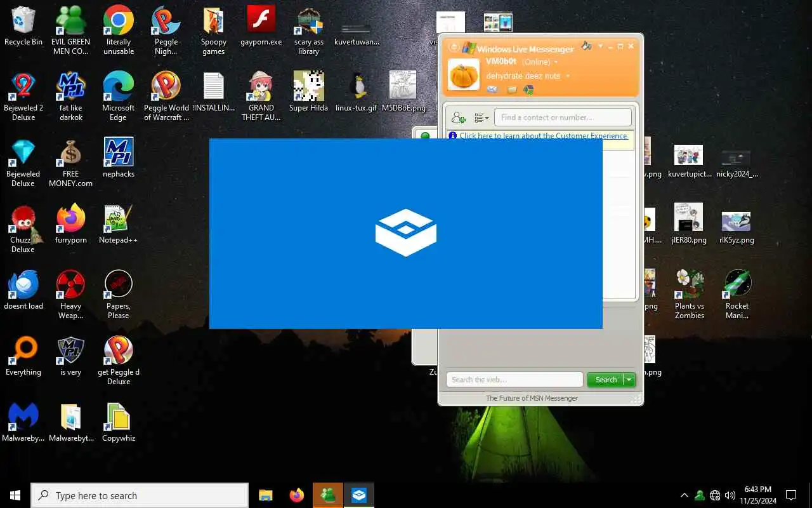Click the taskbar Type here to search box
The width and height of the screenshot is (812, 508).
point(140,495)
